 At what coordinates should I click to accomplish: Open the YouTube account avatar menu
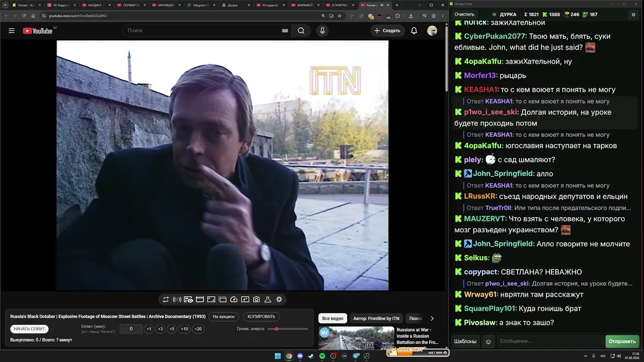pyautogui.click(x=432, y=31)
